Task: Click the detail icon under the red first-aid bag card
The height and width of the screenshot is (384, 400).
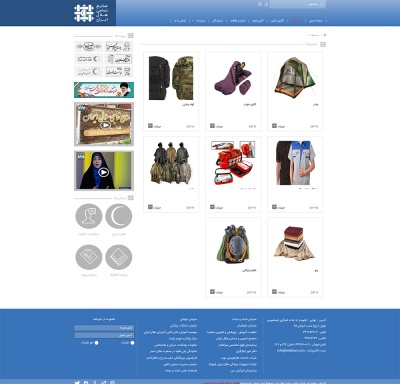Action: pyautogui.click(x=212, y=207)
